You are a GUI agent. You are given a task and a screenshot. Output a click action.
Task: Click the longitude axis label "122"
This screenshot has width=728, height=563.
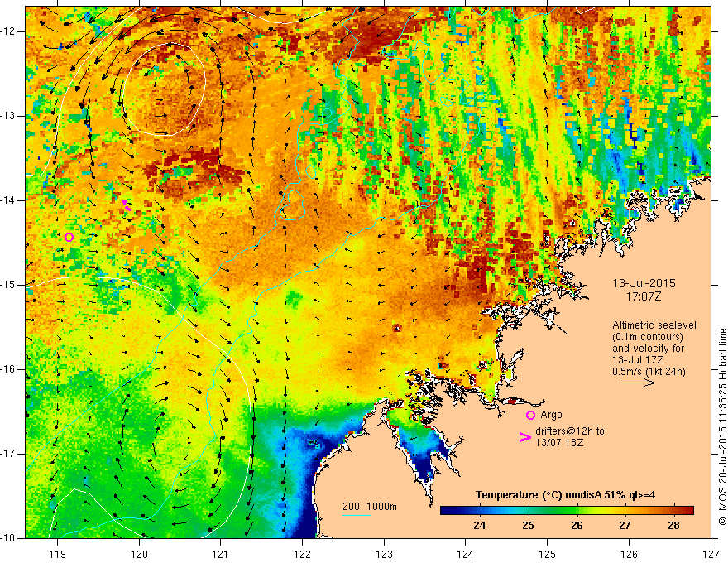302,554
